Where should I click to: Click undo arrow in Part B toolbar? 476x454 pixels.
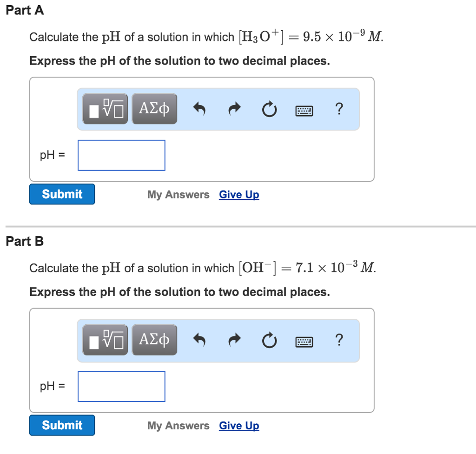pos(199,340)
